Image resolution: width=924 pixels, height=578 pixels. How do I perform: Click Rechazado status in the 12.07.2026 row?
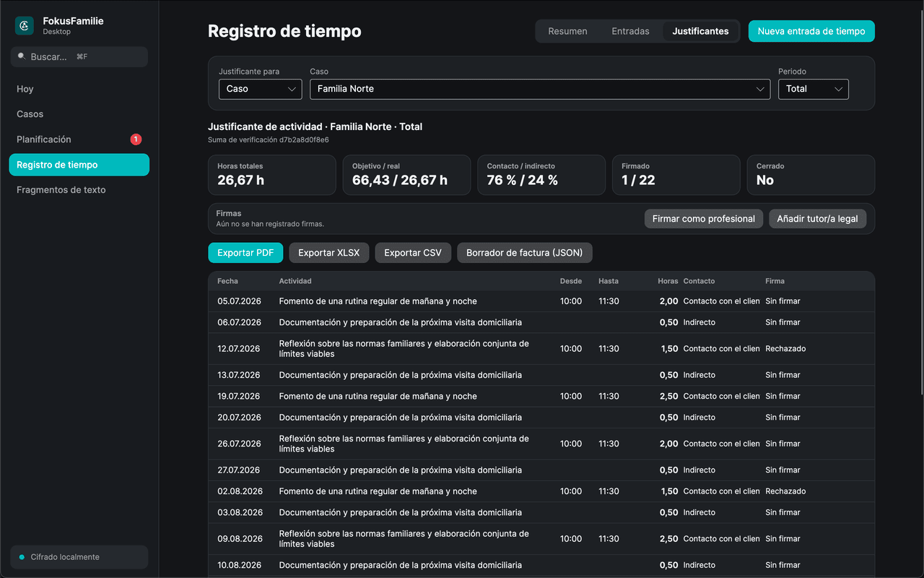coord(785,349)
